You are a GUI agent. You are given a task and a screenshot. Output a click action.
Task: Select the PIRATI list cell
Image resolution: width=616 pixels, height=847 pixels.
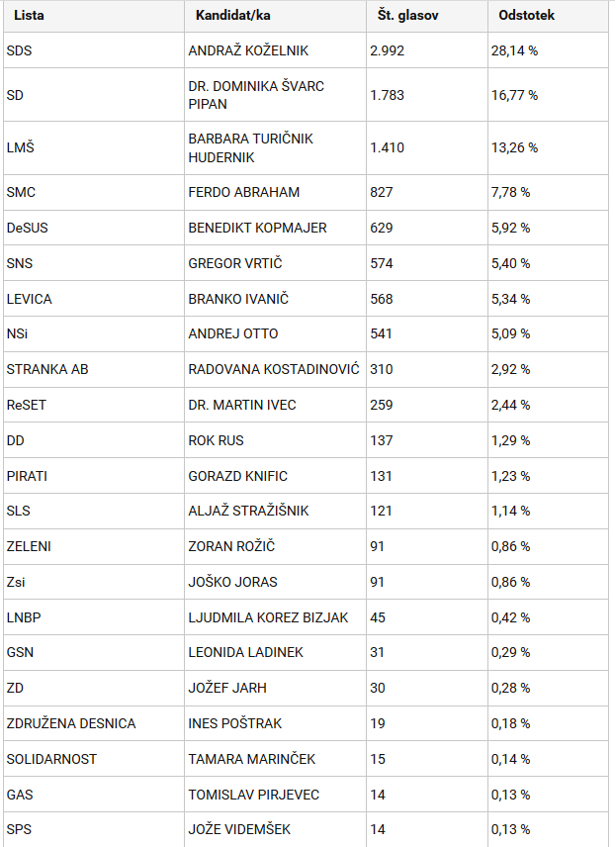click(x=93, y=476)
